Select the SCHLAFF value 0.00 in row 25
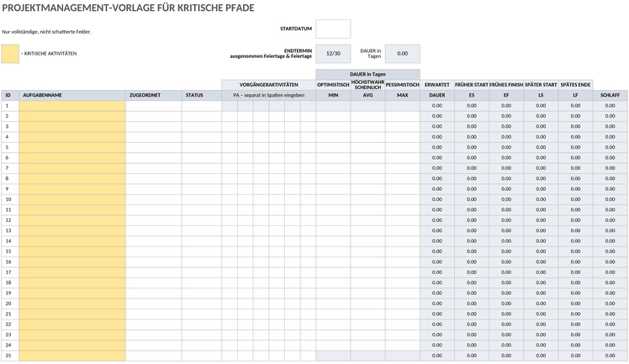Viewport: 629px width, 364px height. click(610, 356)
